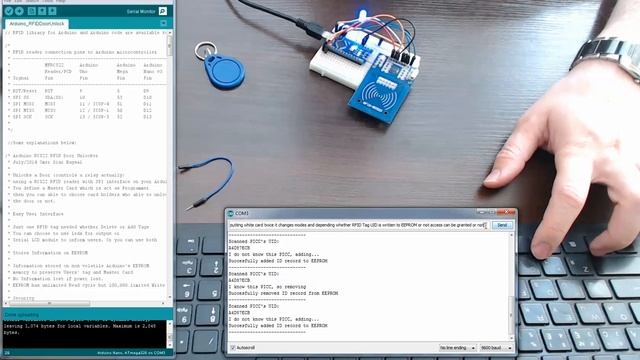The height and width of the screenshot is (360, 640).
Task: Click comment '//Some explanations below:' in editor
Action: pos(42,143)
